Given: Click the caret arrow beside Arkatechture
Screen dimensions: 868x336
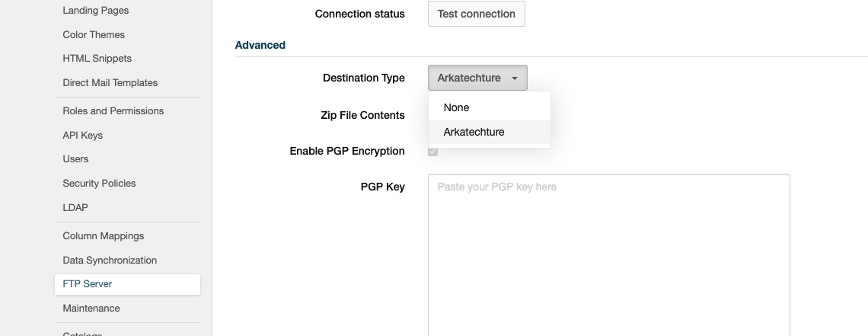Looking at the screenshot, I should tap(514, 78).
